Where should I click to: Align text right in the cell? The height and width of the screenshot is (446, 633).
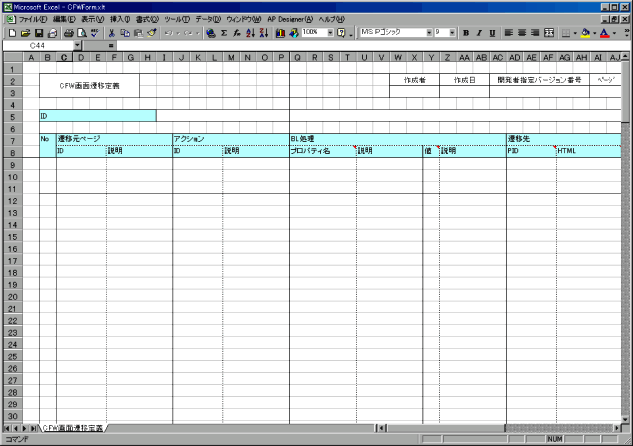[535, 33]
